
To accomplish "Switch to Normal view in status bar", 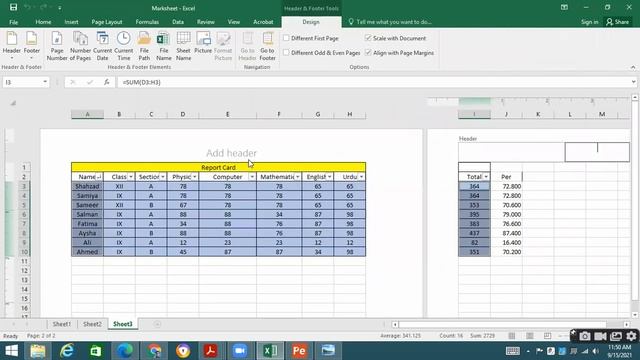I will point(511,336).
